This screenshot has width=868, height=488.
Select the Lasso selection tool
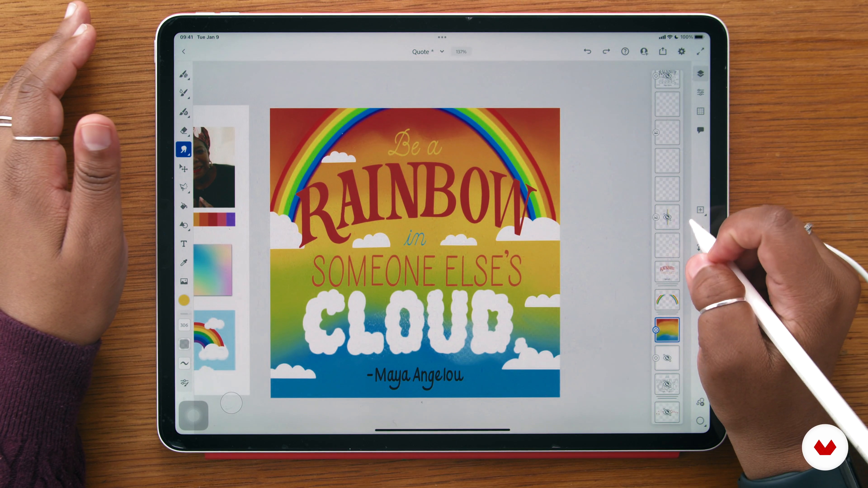pos(184,187)
